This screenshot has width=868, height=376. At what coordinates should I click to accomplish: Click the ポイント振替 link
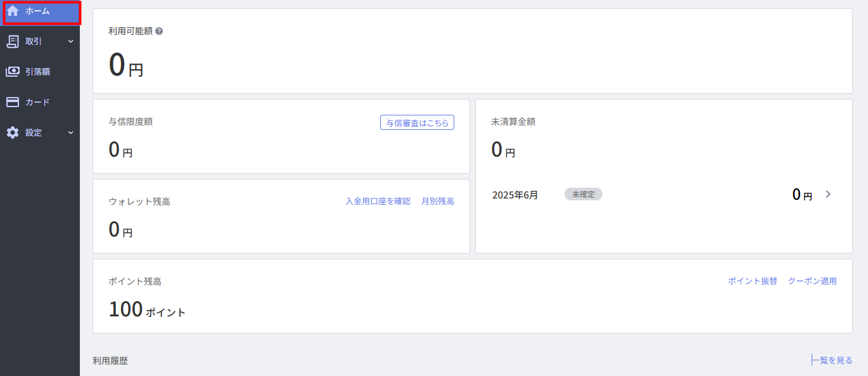(x=753, y=282)
